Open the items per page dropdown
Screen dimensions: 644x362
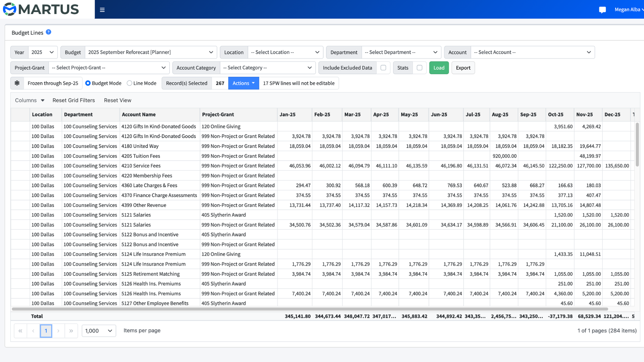point(99,331)
